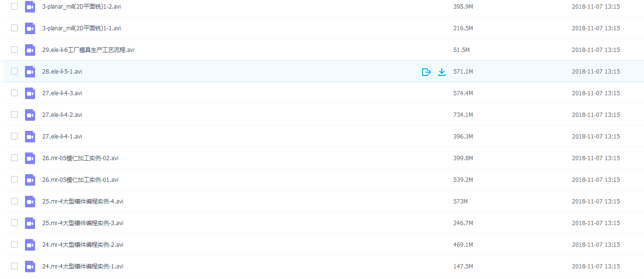The height and width of the screenshot is (279, 644).
Task: Click the 395.9M file size
Action: pyautogui.click(x=463, y=7)
